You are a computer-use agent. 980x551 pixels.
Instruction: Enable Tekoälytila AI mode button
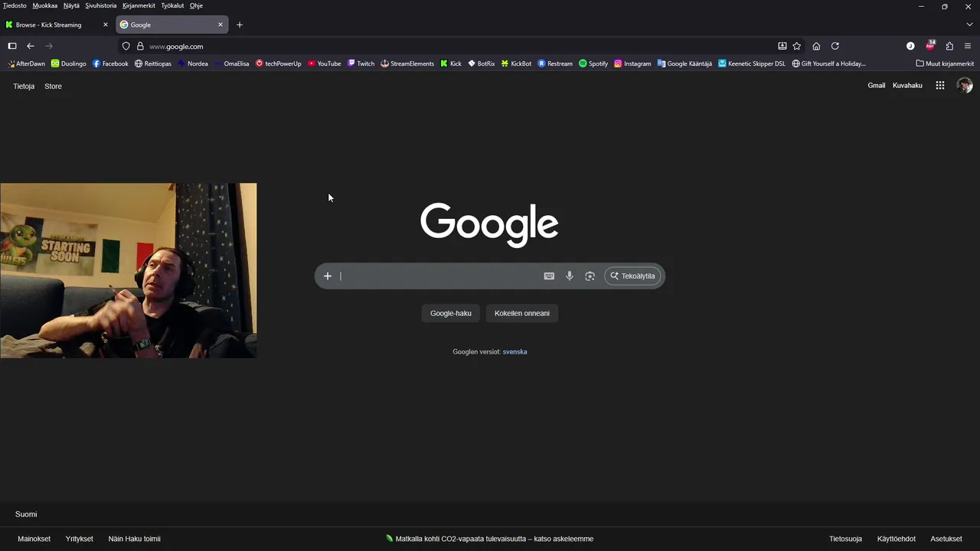click(x=632, y=275)
